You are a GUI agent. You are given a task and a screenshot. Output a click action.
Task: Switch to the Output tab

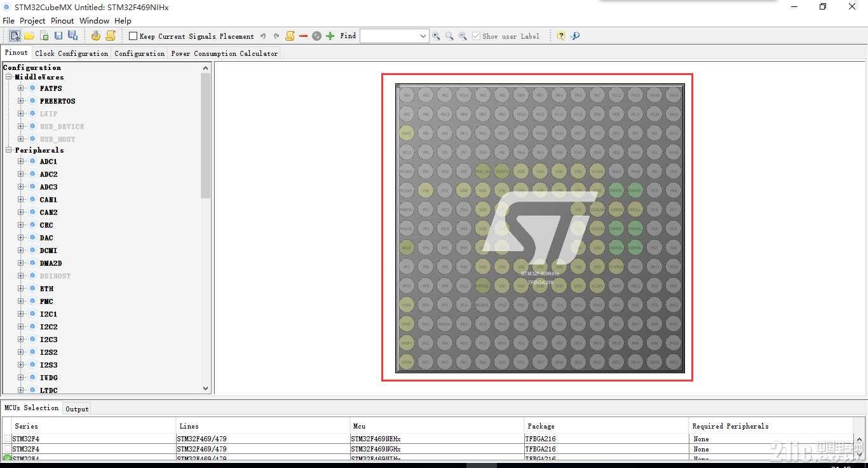click(77, 409)
